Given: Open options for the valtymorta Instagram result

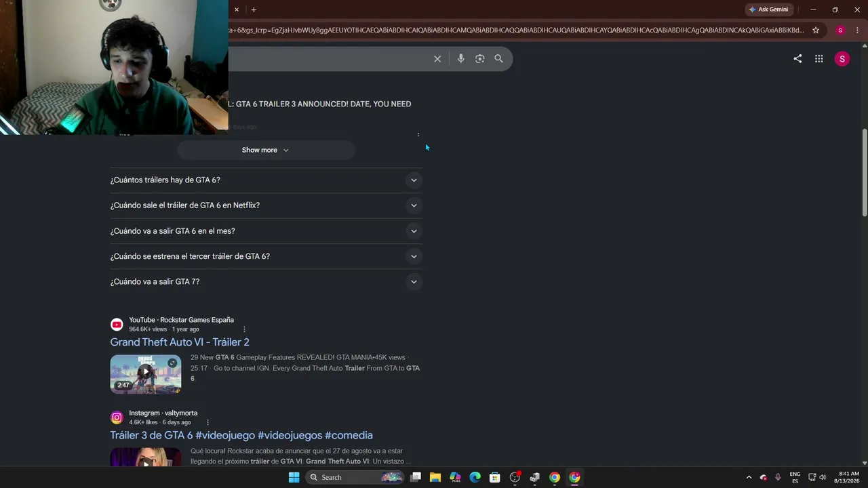Looking at the screenshot, I should coord(208,422).
